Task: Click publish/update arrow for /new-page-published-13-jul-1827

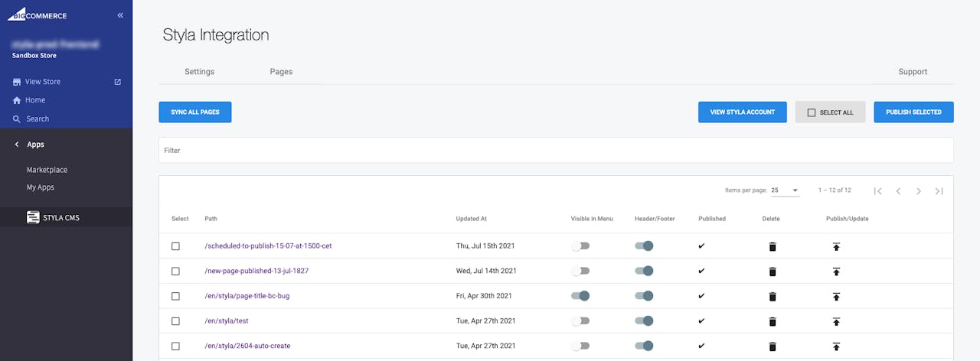Action: 836,272
